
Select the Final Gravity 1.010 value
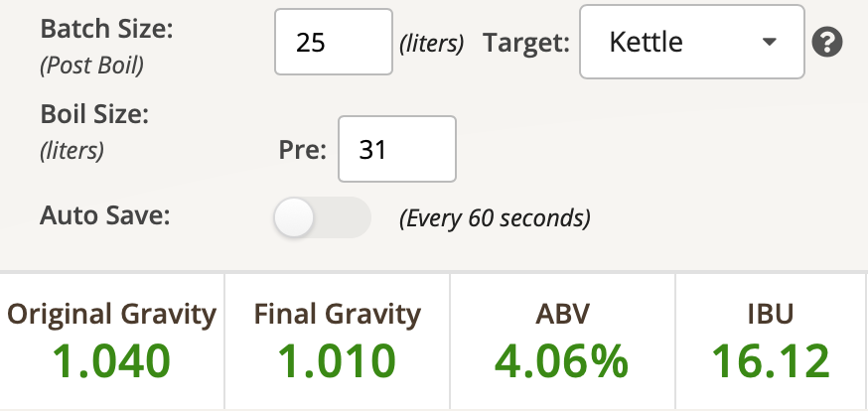click(337, 361)
